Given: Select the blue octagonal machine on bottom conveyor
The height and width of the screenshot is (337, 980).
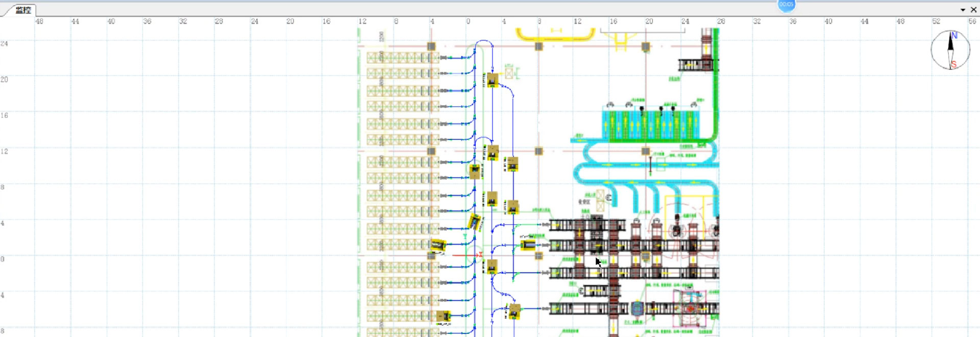Looking at the screenshot, I should pyautogui.click(x=637, y=308).
